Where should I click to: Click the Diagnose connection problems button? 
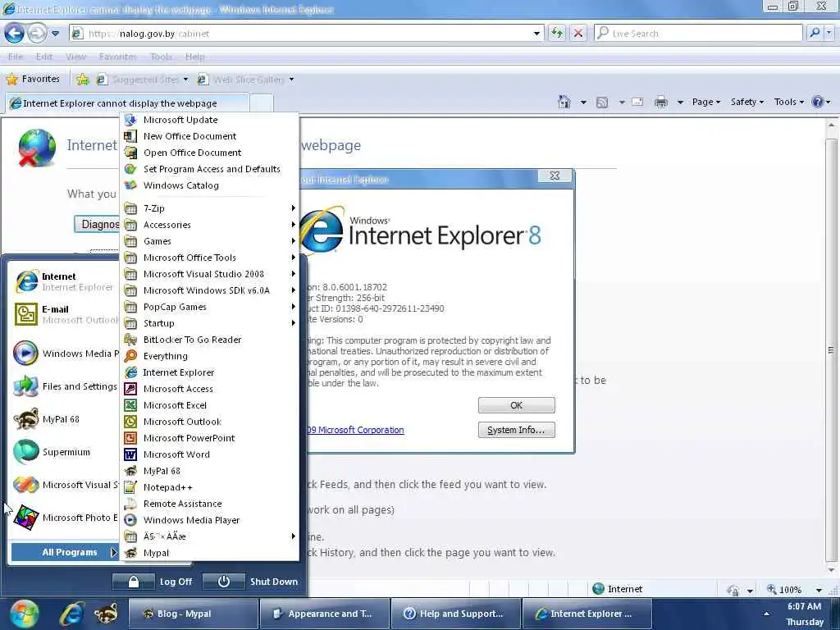pyautogui.click(x=98, y=224)
